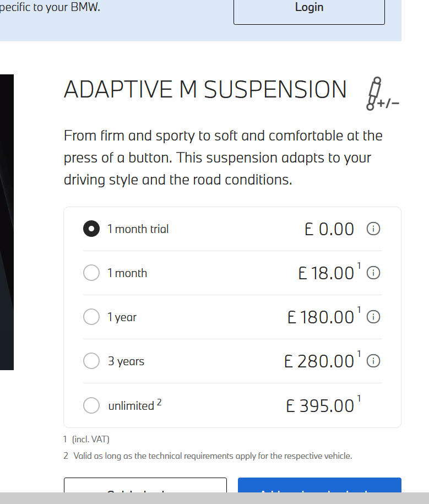The height and width of the screenshot is (504, 429).
Task: Open info icon next to £280.00
Action: coord(373,361)
